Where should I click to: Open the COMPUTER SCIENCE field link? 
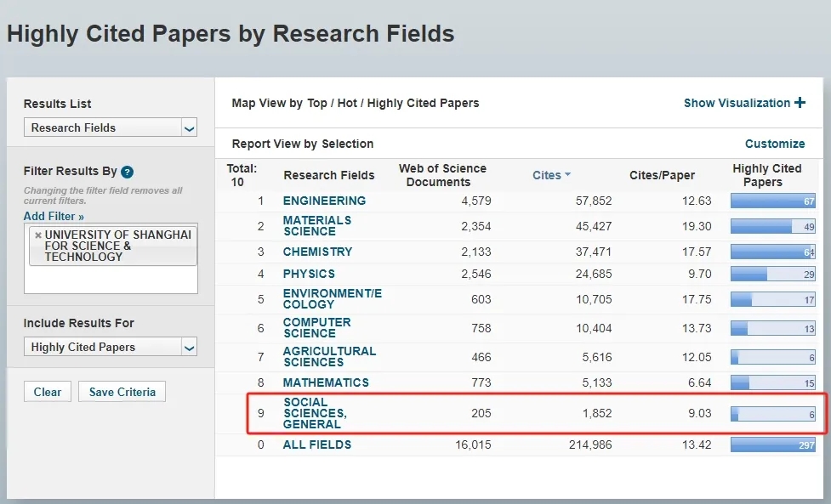click(316, 327)
